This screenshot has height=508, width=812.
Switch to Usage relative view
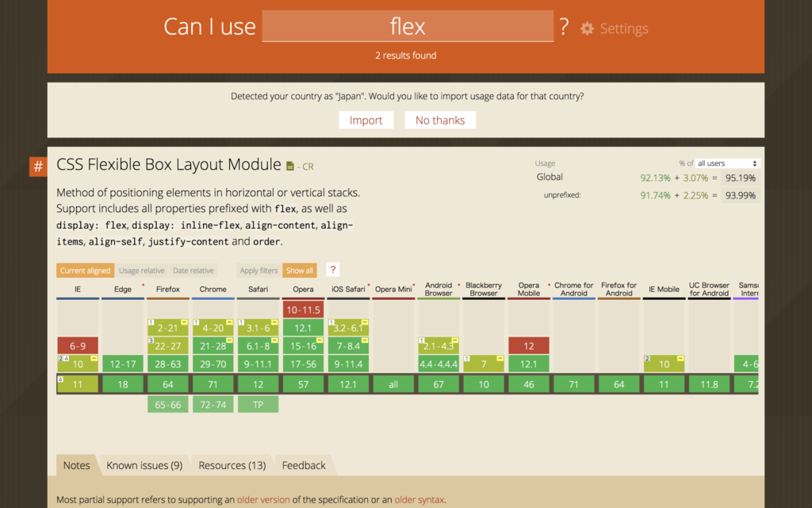[141, 271]
